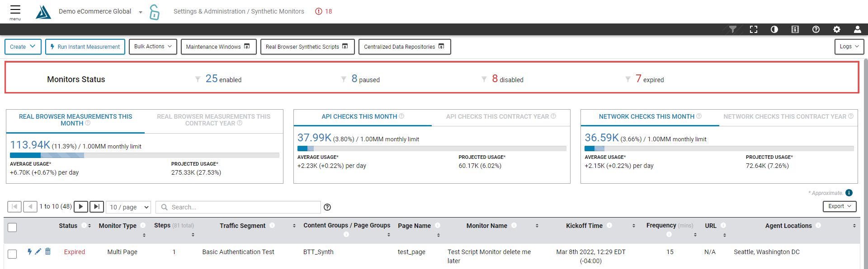Edit the Expired monitor with pencil icon
The image size is (868, 269).
[38, 251]
